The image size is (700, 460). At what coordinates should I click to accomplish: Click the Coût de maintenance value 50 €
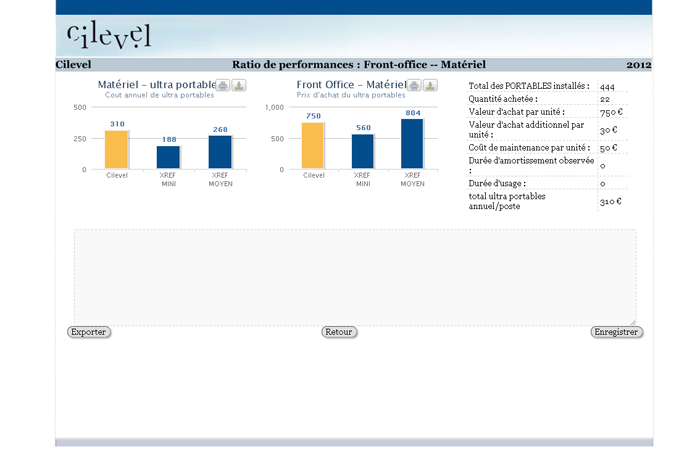(608, 148)
